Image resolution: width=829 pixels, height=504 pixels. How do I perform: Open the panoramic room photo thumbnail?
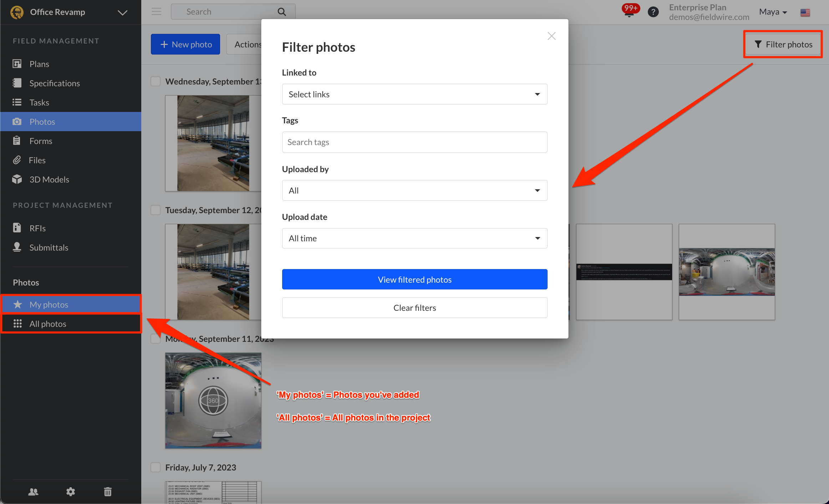(727, 272)
